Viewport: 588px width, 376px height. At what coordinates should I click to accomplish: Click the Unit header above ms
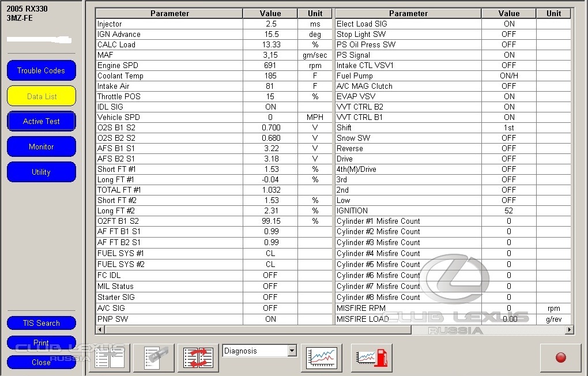pyautogui.click(x=315, y=13)
